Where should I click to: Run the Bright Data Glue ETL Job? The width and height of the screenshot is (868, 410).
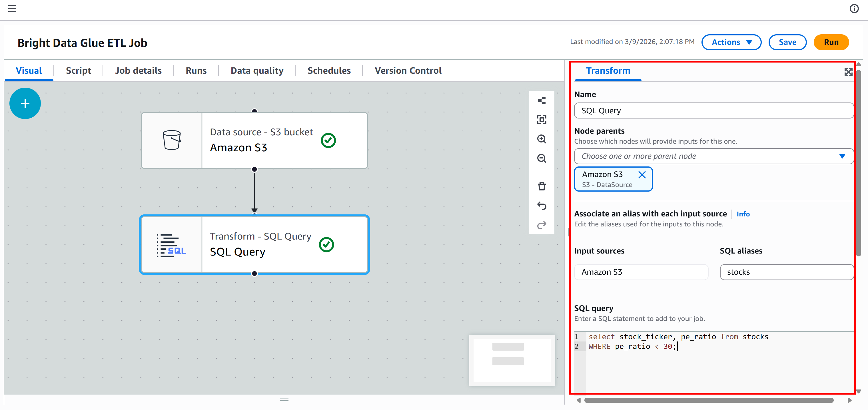pos(831,42)
